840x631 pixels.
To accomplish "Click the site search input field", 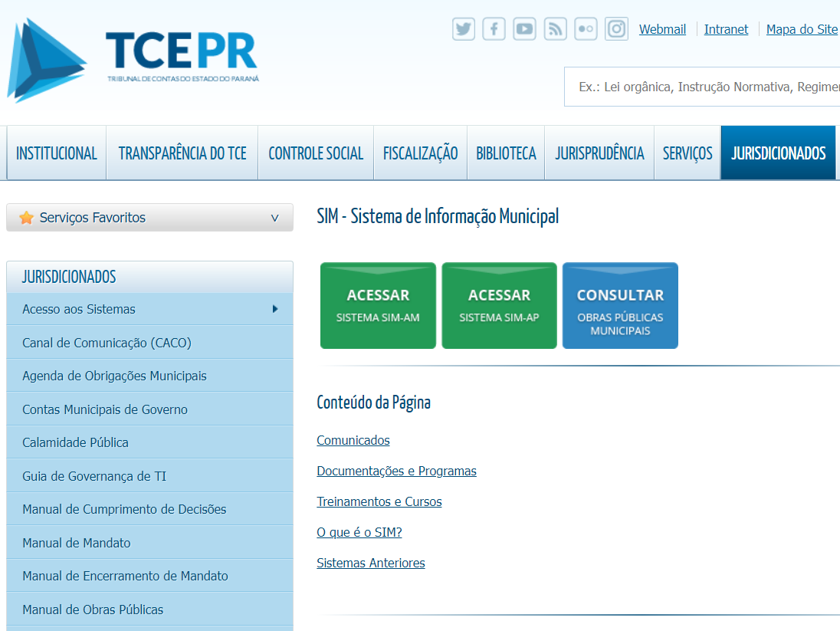I will (702, 87).
